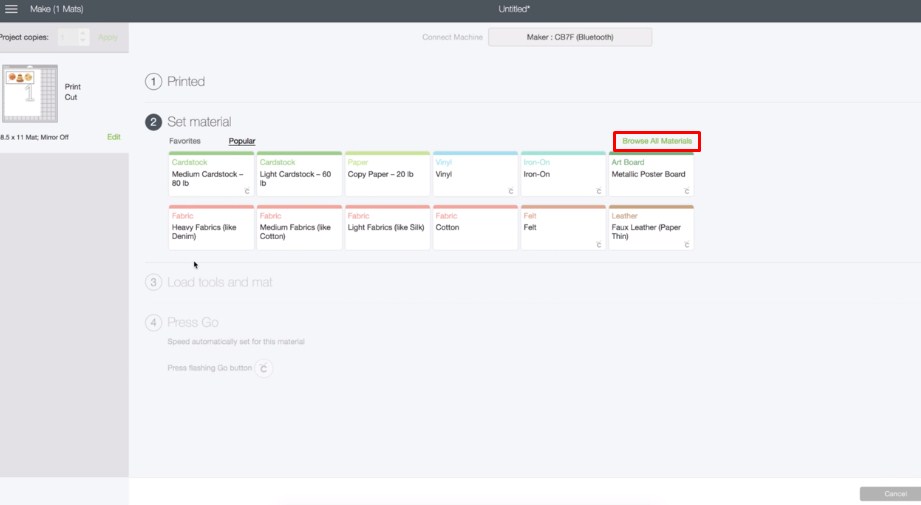
Task: Select Medium Fabrics (like Cotton)
Action: 299,227
